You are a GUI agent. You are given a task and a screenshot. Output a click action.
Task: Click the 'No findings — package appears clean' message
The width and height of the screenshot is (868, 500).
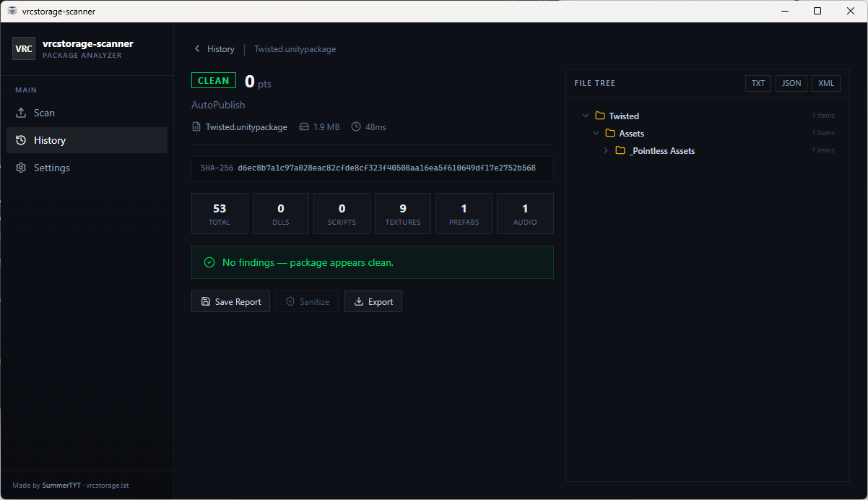point(308,262)
